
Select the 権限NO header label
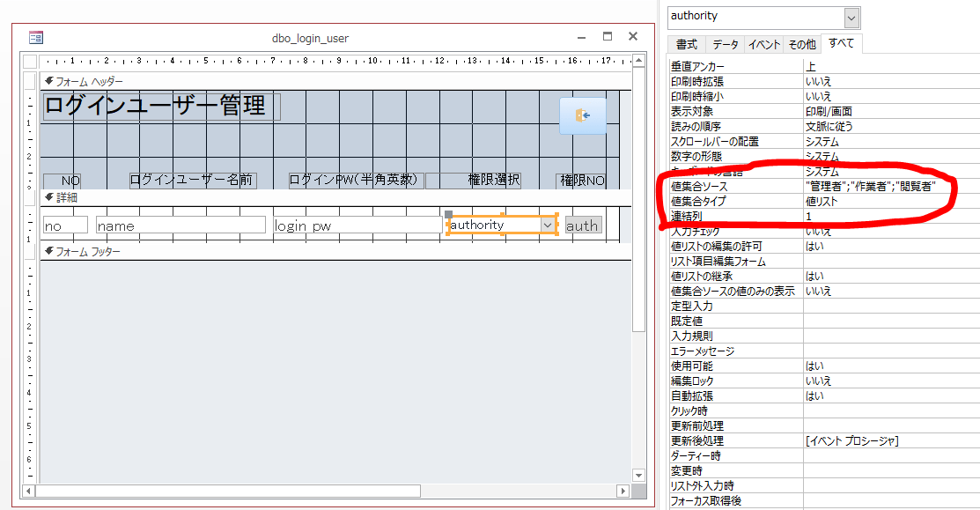click(x=581, y=181)
